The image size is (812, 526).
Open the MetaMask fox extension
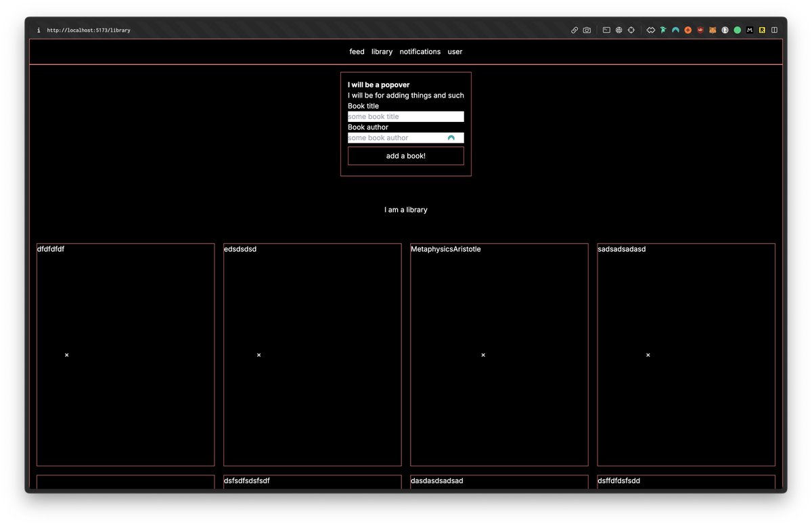click(713, 30)
